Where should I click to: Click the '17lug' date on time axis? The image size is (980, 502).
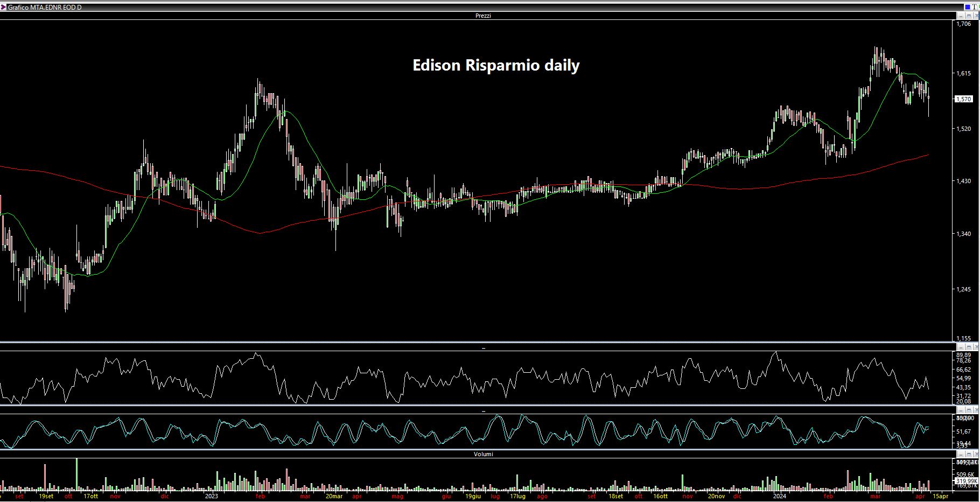click(x=517, y=496)
